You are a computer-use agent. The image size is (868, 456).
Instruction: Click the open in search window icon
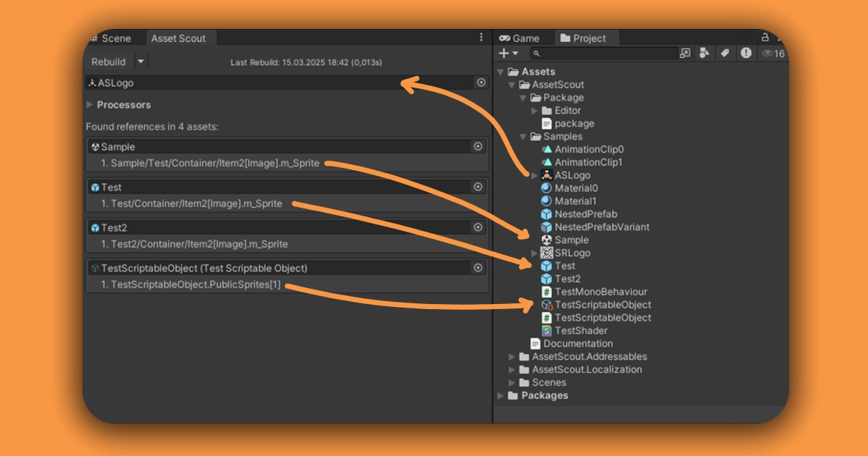685,54
